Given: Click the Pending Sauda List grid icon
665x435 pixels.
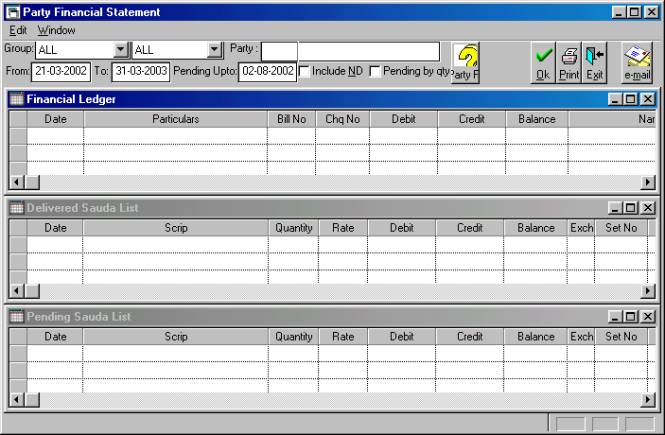Looking at the screenshot, I should [x=16, y=317].
